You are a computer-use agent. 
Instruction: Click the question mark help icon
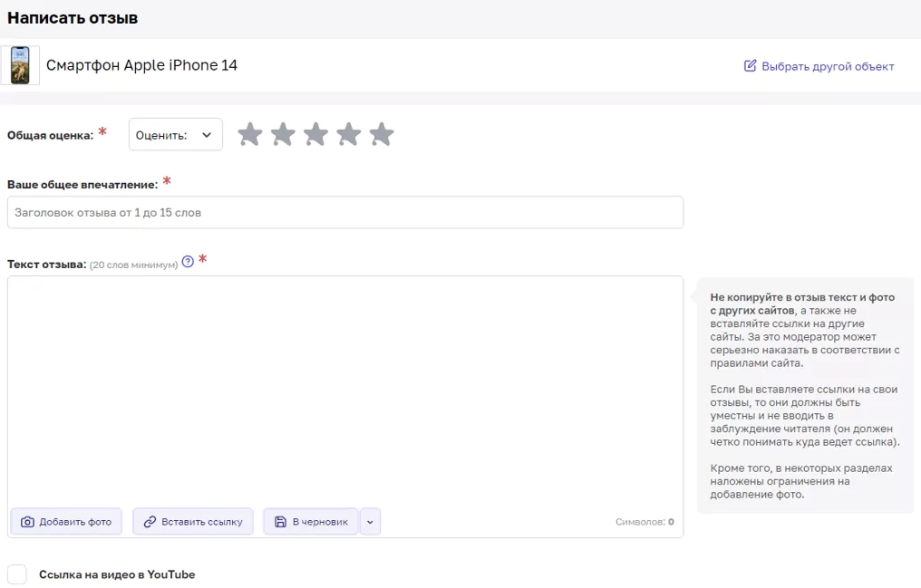(x=188, y=262)
